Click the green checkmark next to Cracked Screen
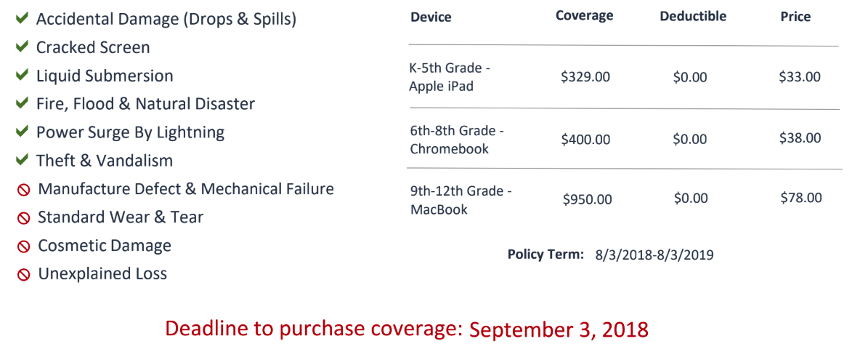868x352 pixels. point(22,47)
